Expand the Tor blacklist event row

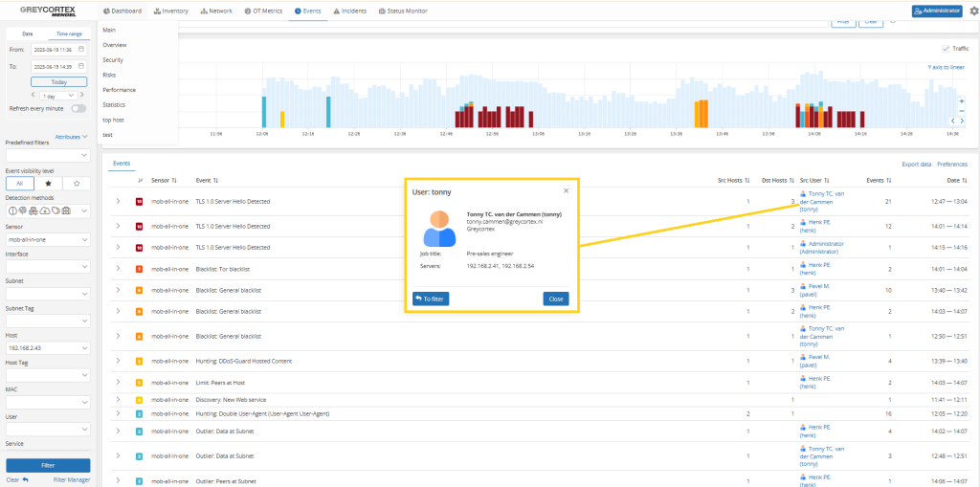coord(119,269)
